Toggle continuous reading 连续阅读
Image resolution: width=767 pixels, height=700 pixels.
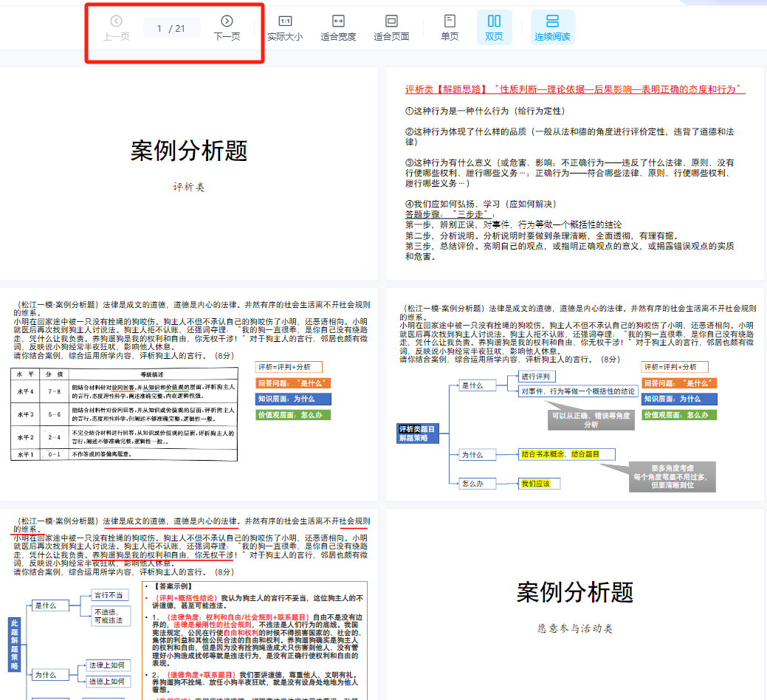552,27
